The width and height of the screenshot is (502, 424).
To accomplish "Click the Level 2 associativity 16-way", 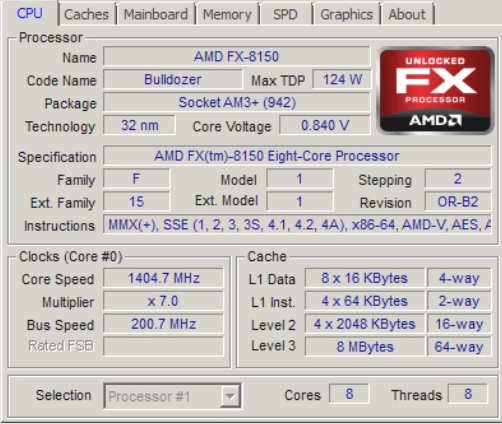I will pyautogui.click(x=459, y=324).
